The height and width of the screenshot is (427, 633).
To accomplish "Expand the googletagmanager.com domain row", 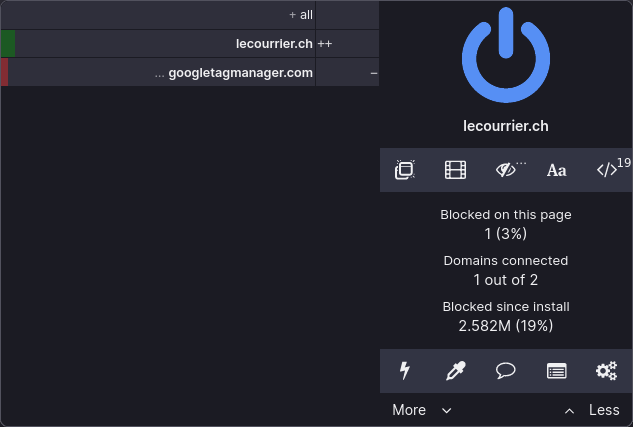I will 158,73.
